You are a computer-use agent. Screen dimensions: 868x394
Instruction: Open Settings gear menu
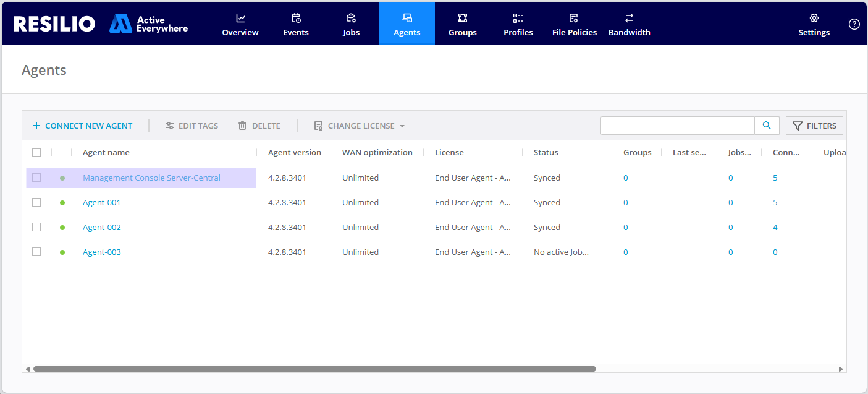[814, 24]
